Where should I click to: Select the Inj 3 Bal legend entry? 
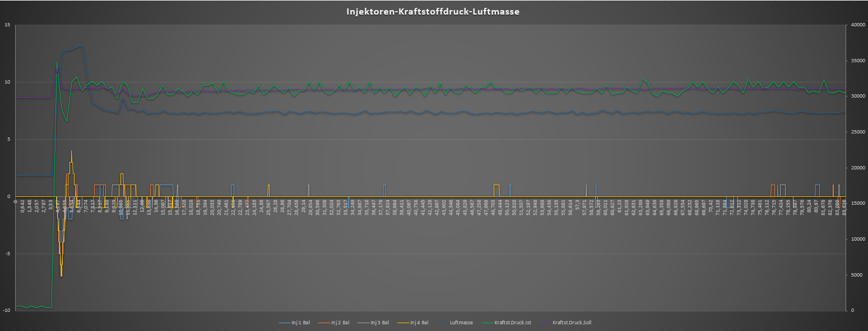(379, 323)
